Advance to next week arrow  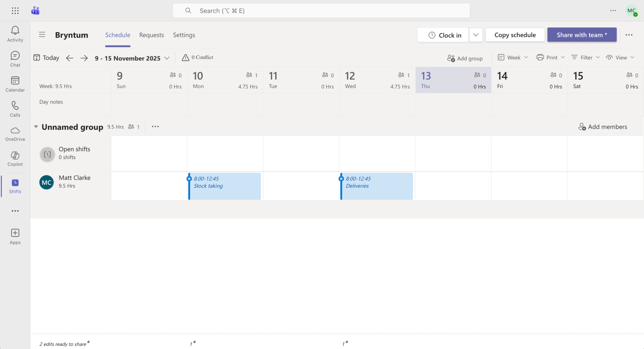coord(84,58)
